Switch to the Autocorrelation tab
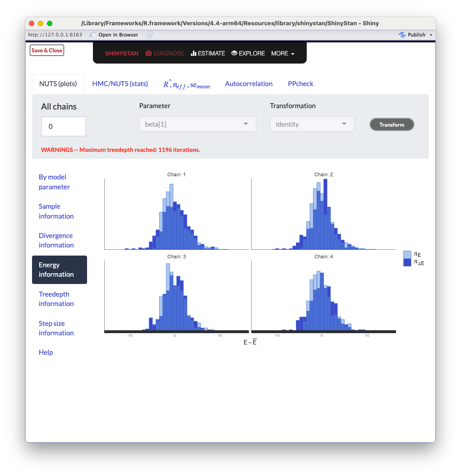 pyautogui.click(x=249, y=84)
